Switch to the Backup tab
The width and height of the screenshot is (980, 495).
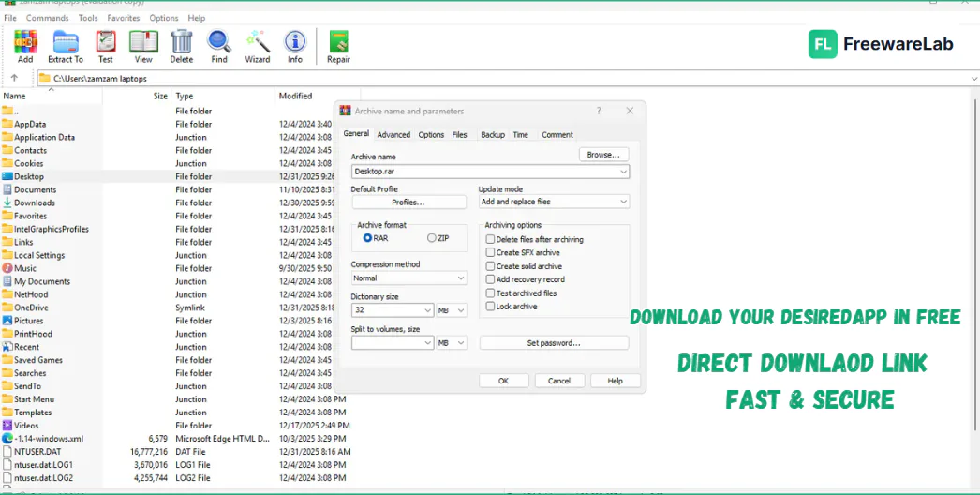tap(493, 135)
